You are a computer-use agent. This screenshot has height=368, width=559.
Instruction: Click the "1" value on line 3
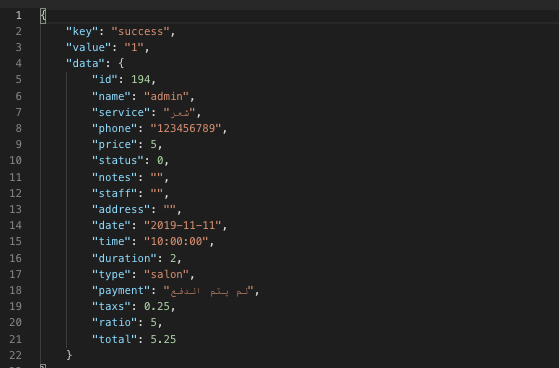click(x=134, y=47)
